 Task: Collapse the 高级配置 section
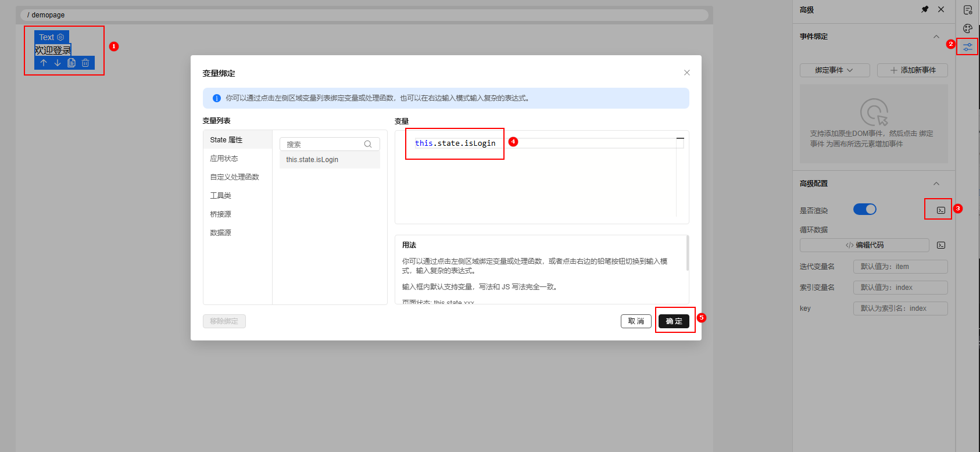pyautogui.click(x=936, y=184)
